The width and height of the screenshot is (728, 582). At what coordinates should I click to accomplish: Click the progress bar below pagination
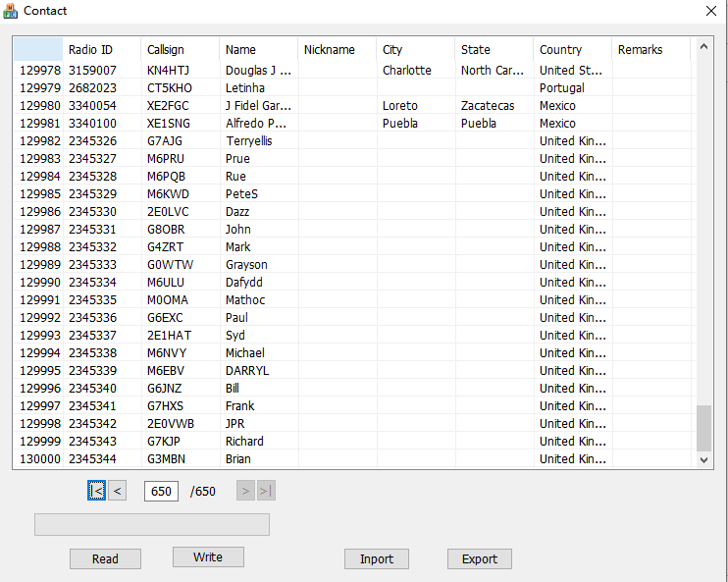pyautogui.click(x=152, y=525)
